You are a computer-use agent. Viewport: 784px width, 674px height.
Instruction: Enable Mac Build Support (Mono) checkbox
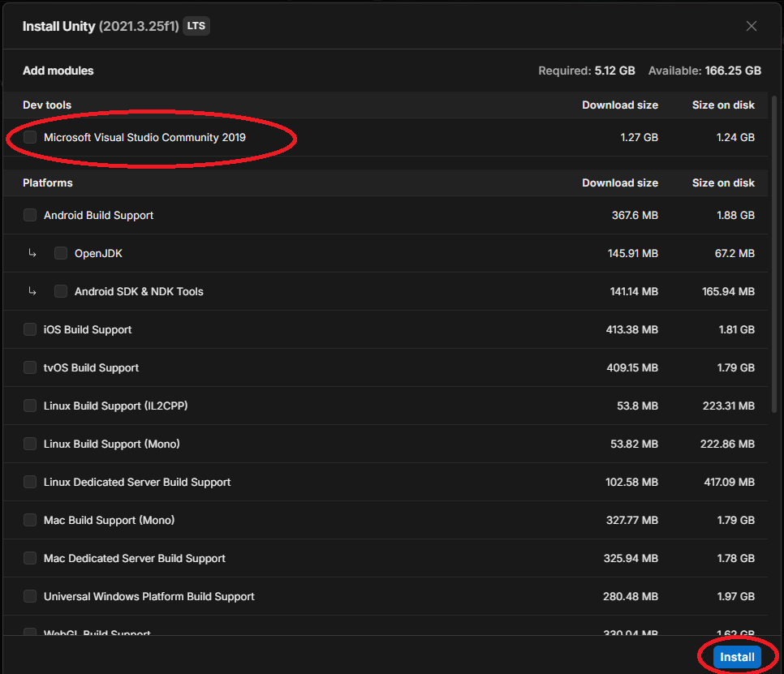(30, 520)
